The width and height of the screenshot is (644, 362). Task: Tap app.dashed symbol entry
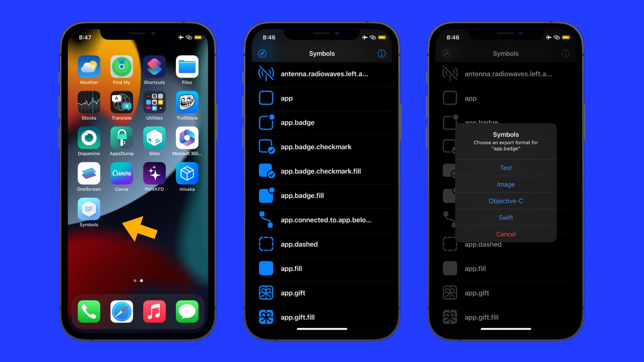click(x=322, y=244)
